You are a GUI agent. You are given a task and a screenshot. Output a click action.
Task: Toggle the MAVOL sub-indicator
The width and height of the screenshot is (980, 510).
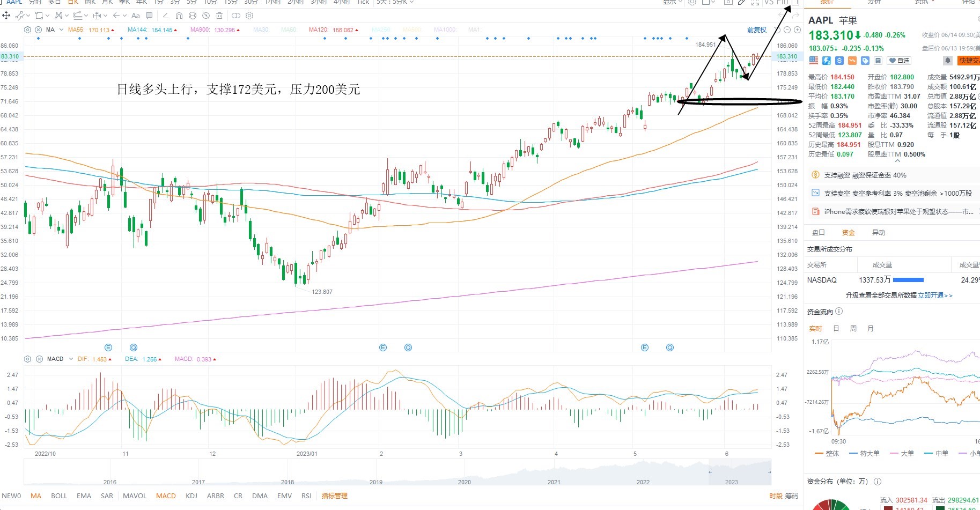click(135, 496)
